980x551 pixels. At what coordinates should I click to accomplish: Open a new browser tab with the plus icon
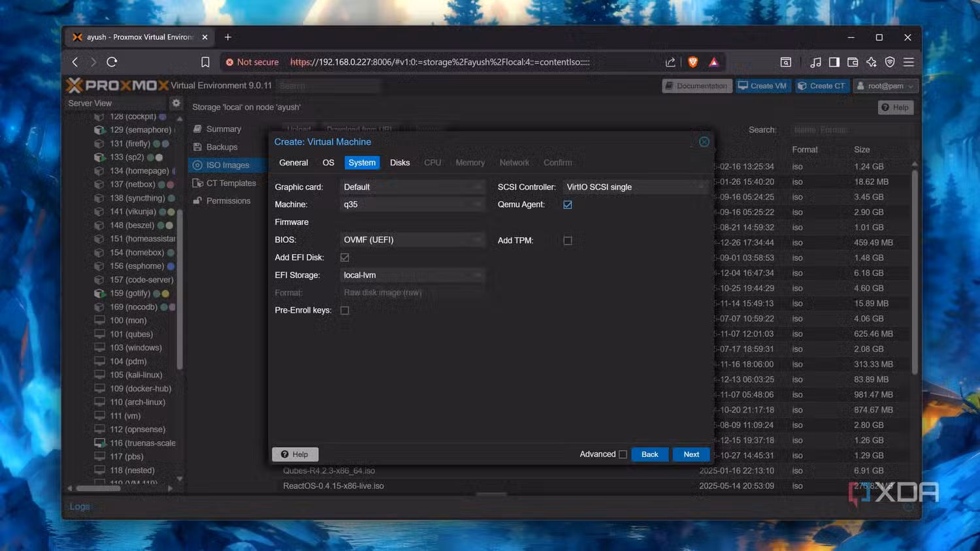click(228, 37)
